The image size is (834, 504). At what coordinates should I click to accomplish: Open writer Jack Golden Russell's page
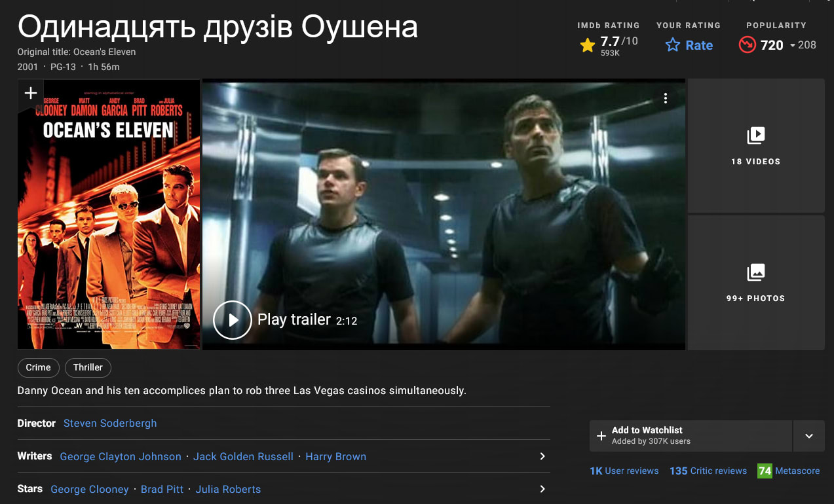[x=243, y=456]
